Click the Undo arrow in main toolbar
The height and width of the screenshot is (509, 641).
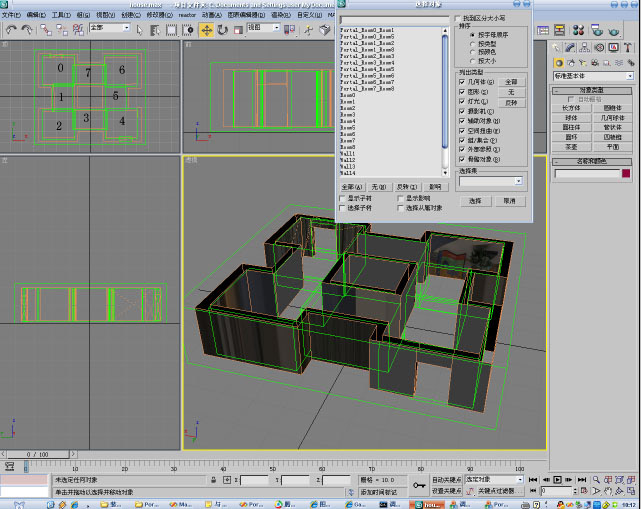11,30
